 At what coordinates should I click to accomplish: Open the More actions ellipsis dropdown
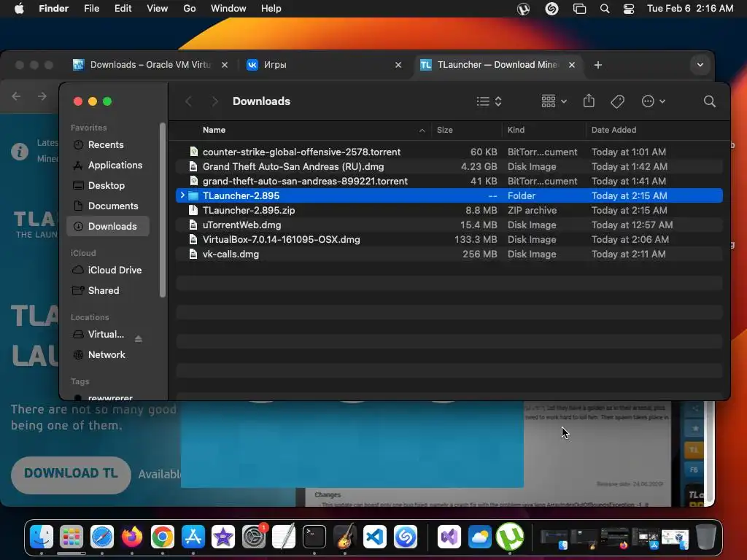tap(653, 101)
